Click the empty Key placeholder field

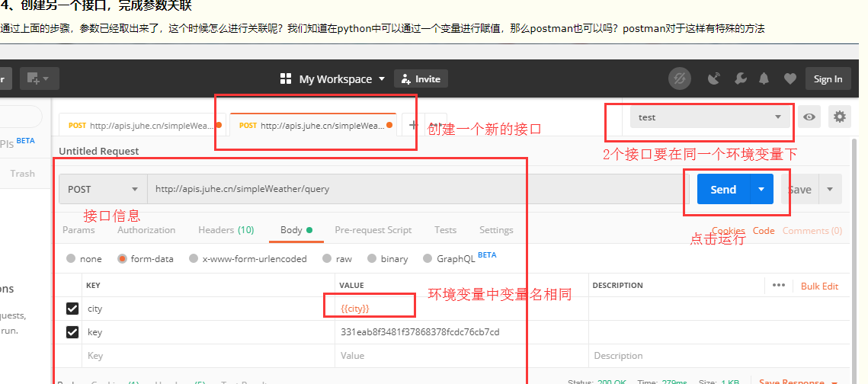click(208, 356)
